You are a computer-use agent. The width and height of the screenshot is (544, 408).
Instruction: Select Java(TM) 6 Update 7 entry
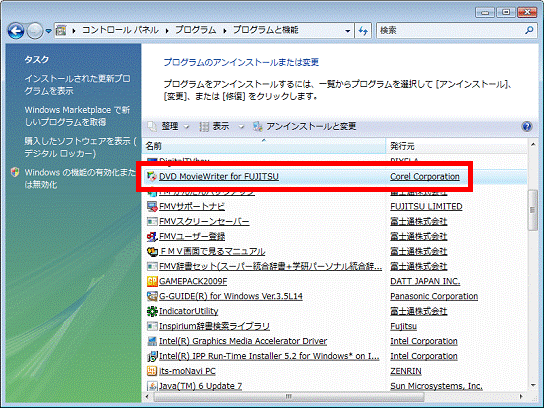tap(200, 386)
